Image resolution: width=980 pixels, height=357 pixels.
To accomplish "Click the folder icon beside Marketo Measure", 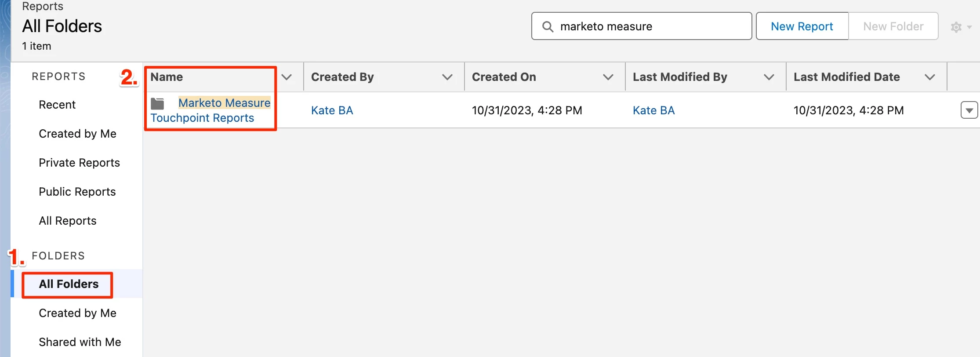I will coord(157,104).
